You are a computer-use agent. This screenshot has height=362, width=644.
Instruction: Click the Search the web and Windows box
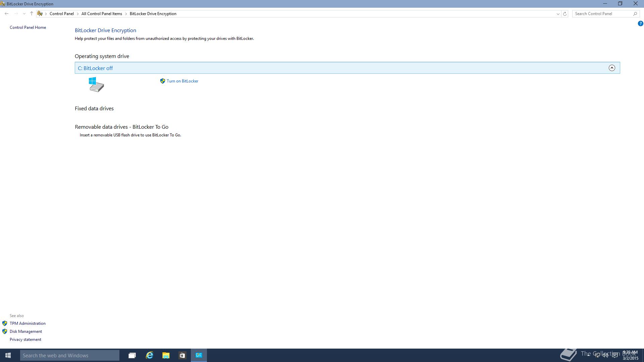click(70, 355)
